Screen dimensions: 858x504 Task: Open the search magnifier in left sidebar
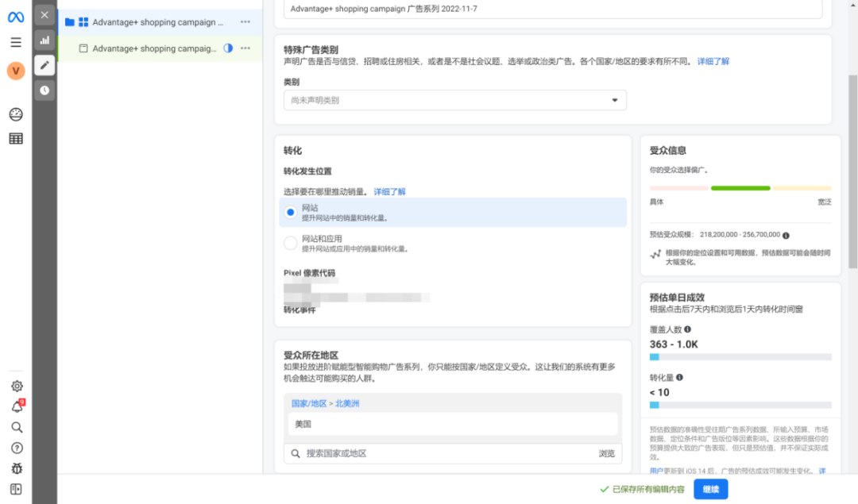(15, 427)
